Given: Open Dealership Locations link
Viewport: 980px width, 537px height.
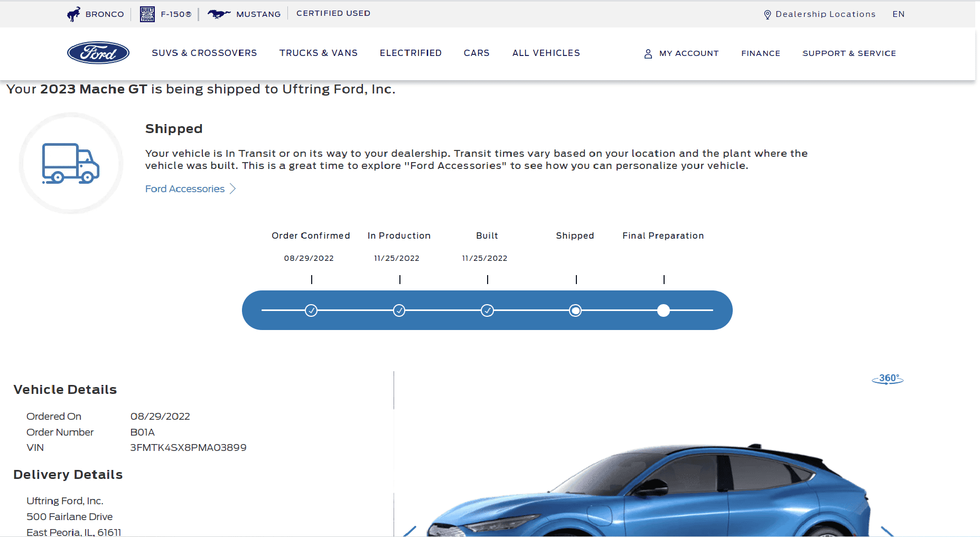Looking at the screenshot, I should coord(825,14).
